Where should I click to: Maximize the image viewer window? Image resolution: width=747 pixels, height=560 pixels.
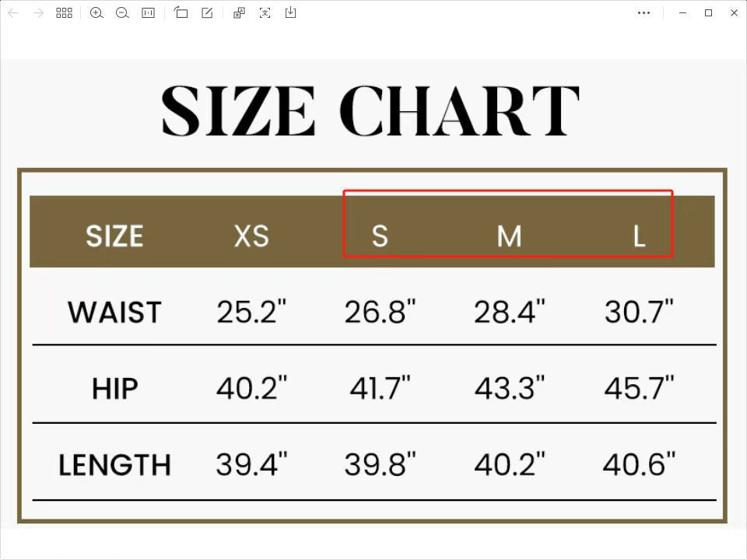coord(708,13)
